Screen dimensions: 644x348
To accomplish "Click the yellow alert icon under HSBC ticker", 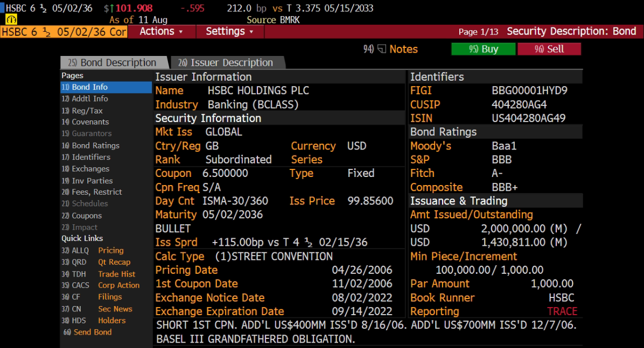I will click(x=11, y=19).
